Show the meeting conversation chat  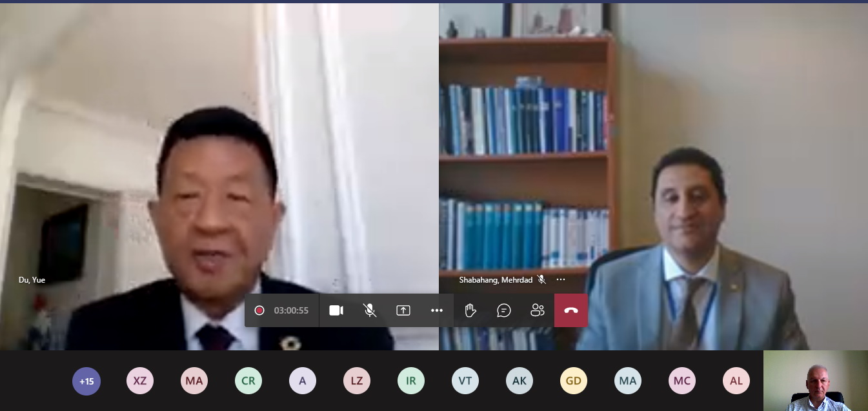504,310
